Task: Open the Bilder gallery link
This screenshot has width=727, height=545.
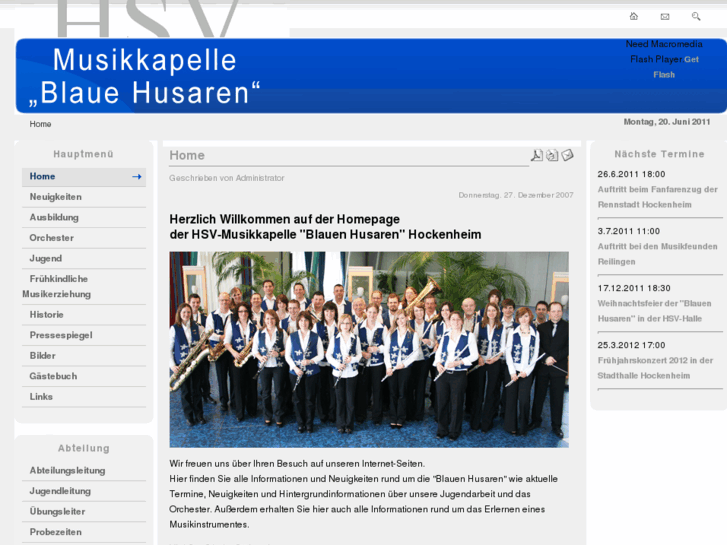Action: coord(84,356)
